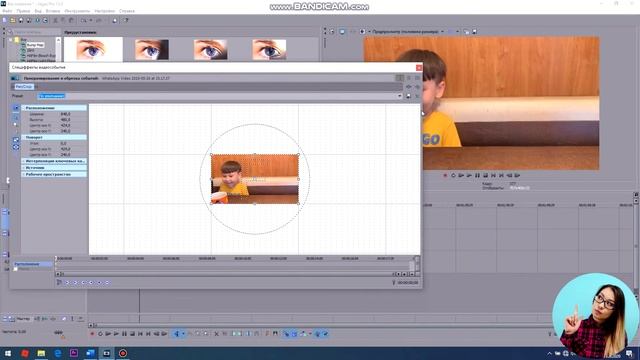This screenshot has height=360, width=640.
Task: Go to the next keyframe
Action: click(83, 282)
